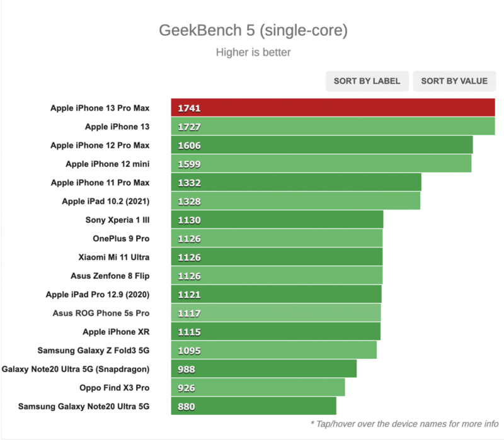Click the Sony Xperia 1 III device name
504x440 pixels.
point(118,220)
